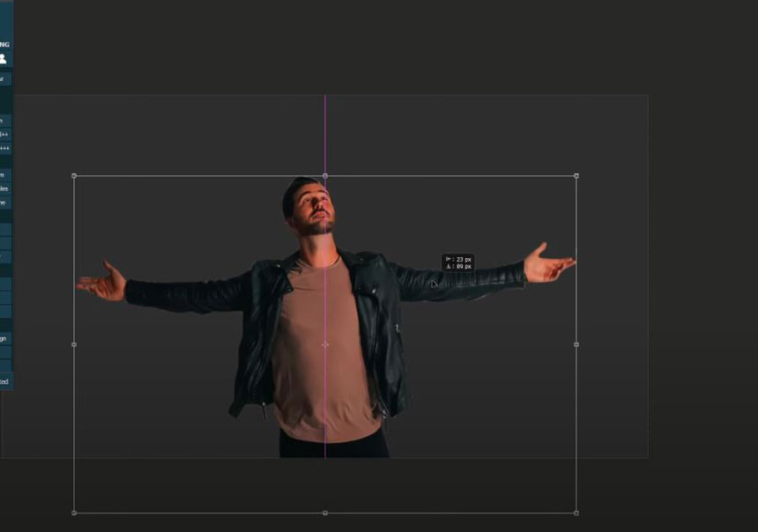
Task: Click the top-left transform corner handle
Action: point(74,176)
